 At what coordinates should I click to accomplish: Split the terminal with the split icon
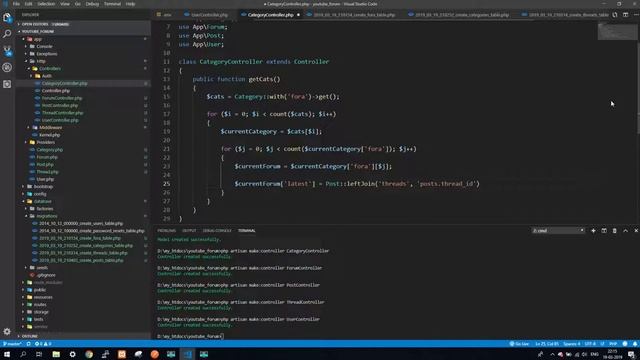pos(604,231)
